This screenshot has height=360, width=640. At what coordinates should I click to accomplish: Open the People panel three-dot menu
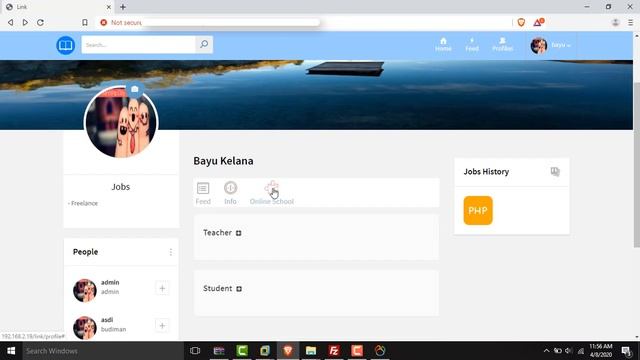tap(171, 252)
